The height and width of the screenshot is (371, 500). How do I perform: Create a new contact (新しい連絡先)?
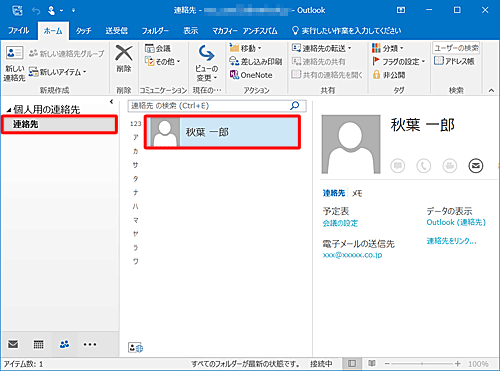pyautogui.click(x=14, y=63)
